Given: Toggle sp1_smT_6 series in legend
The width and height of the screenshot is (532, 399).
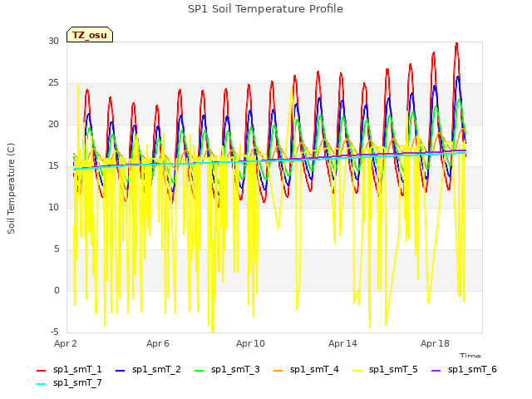Looking at the screenshot, I should pyautogui.click(x=464, y=369).
